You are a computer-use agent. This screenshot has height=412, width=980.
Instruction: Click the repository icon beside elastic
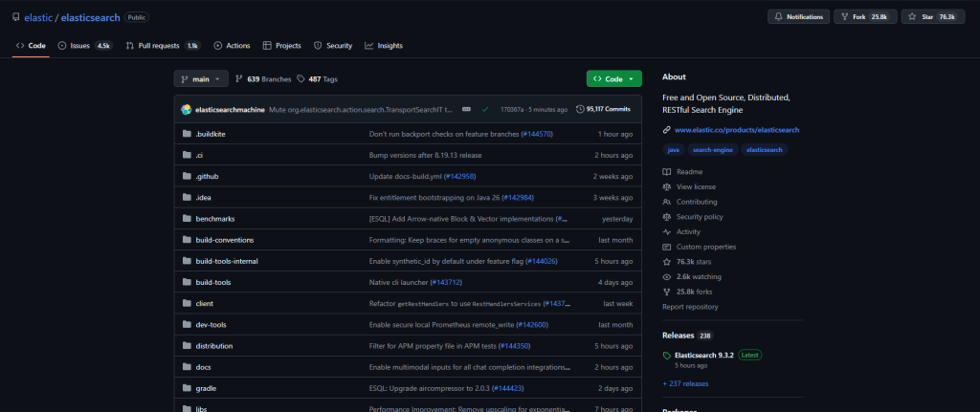[16, 17]
